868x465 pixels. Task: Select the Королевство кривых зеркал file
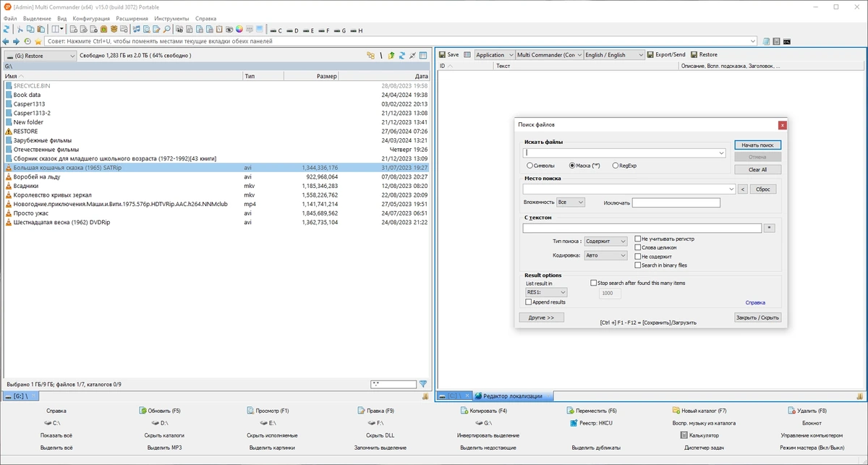[x=216, y=195]
